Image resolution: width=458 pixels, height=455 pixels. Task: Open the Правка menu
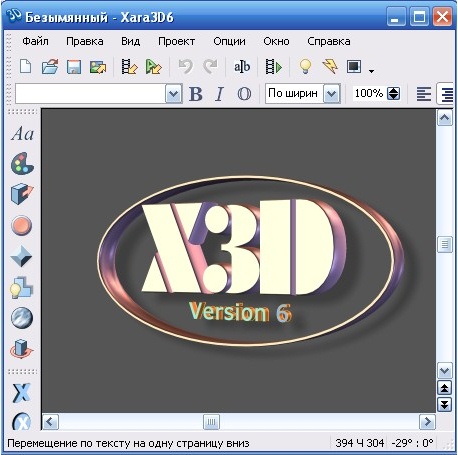click(x=85, y=41)
